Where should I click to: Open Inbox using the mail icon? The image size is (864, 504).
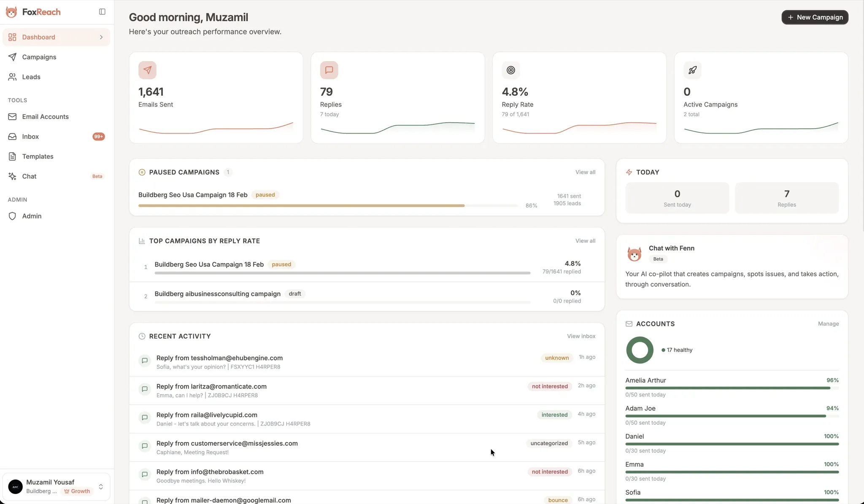[x=13, y=136]
